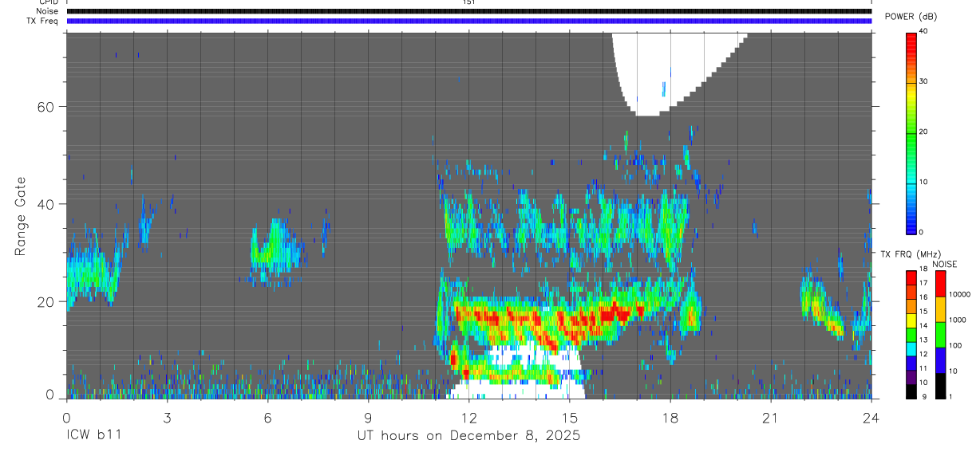Image resolution: width=980 pixels, height=452 pixels.
Task: Click the 1 label on the noise legend
Action: pyautogui.click(x=950, y=396)
